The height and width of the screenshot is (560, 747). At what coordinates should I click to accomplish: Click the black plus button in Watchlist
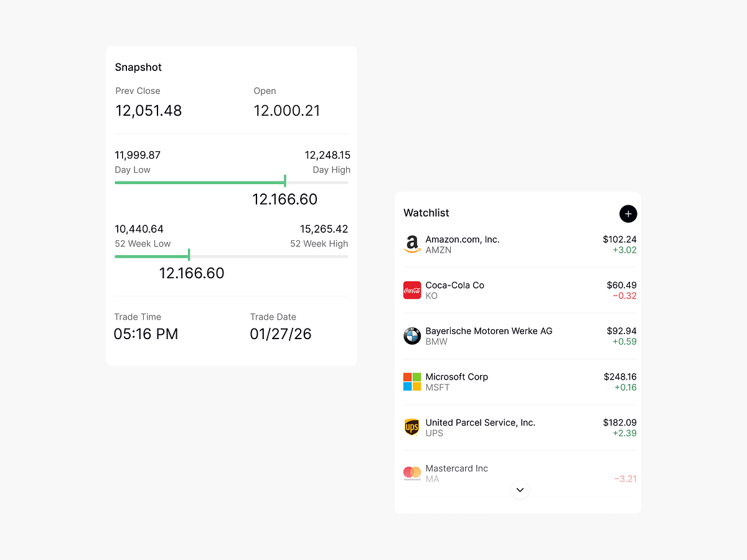[x=628, y=213]
